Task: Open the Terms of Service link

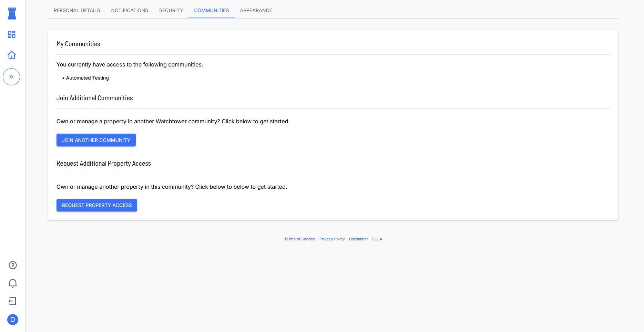Action: [299, 239]
